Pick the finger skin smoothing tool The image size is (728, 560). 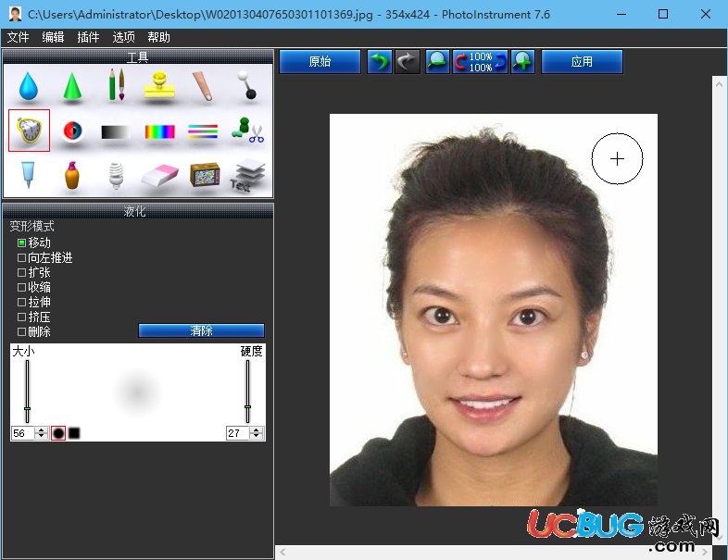coord(203,85)
